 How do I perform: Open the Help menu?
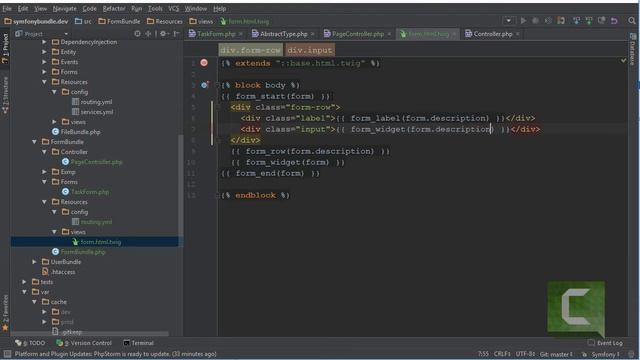(220, 8)
